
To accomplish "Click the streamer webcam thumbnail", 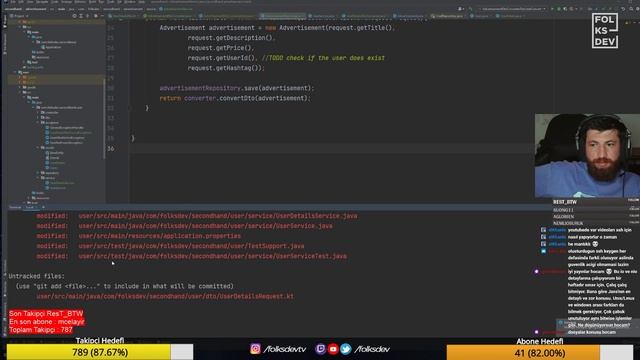I will [x=587, y=156].
